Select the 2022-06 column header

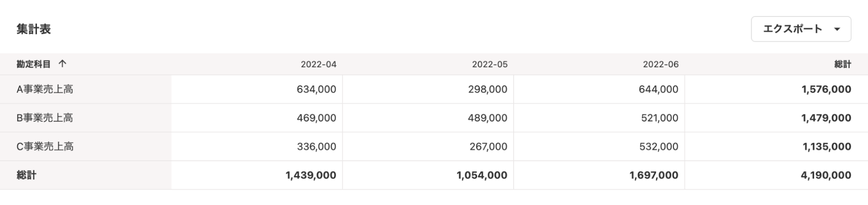(660, 64)
